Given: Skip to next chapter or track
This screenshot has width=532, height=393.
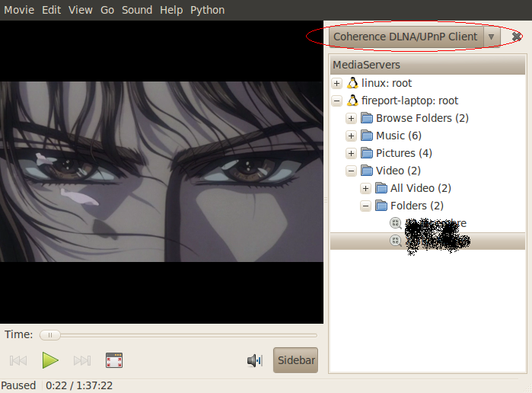Looking at the screenshot, I should point(82,360).
